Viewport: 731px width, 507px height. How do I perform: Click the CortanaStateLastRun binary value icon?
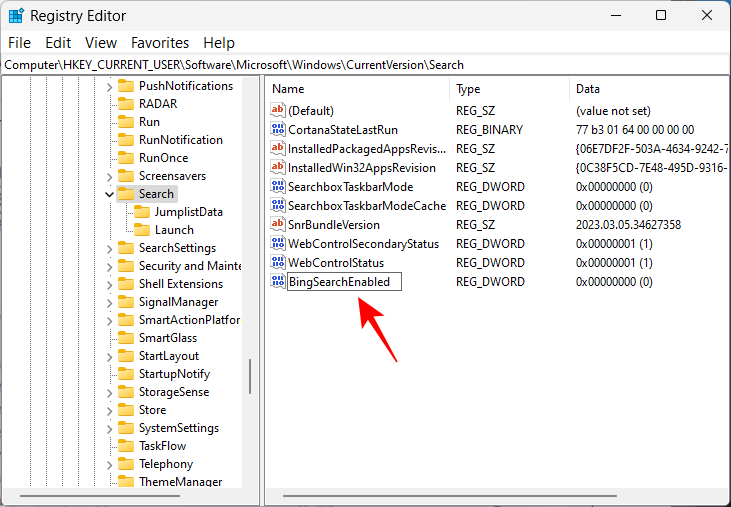(278, 130)
